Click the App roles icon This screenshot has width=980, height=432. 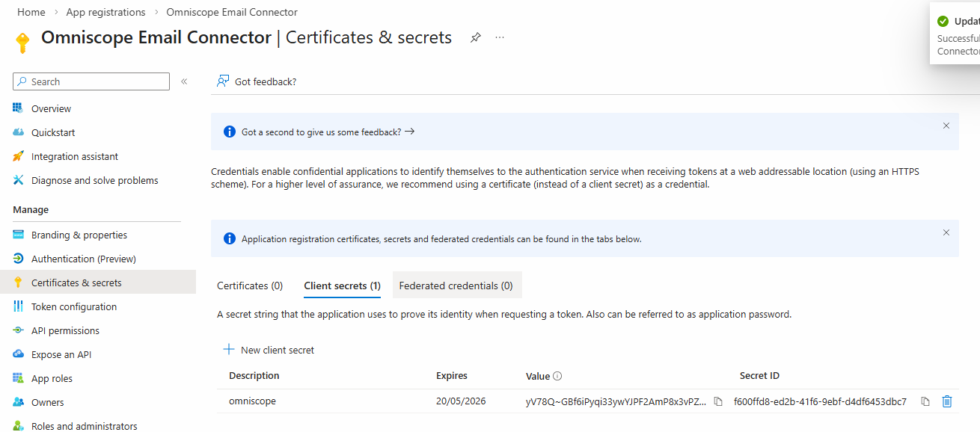coord(19,378)
